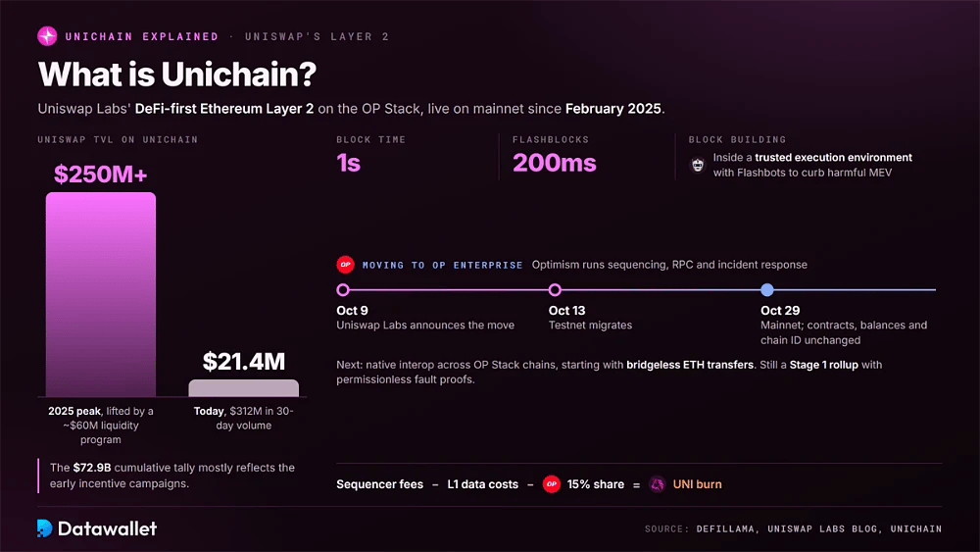980x552 pixels.
Task: Click the 'UNISWAP TVL ON UNICHAIN' heading
Action: (118, 139)
